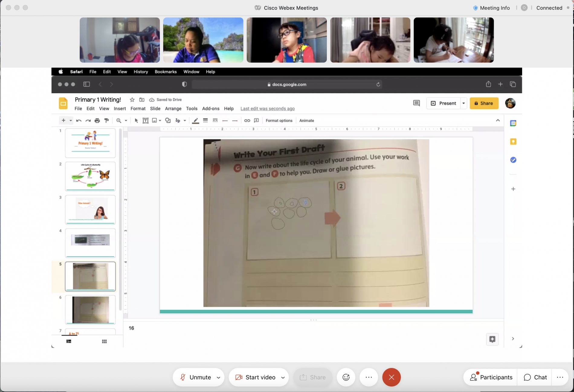This screenshot has width=574, height=392.
Task: Open the Start video options arrow
Action: (283, 378)
